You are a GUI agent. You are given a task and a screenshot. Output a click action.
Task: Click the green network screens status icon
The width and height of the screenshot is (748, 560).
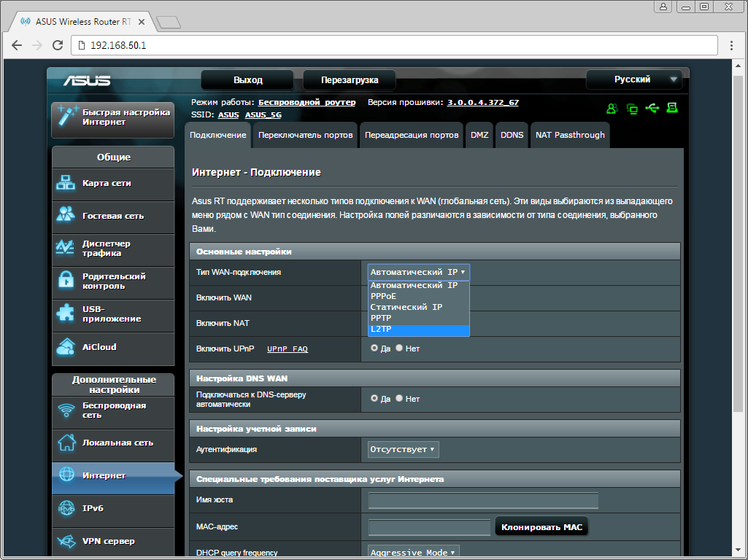pos(632,109)
